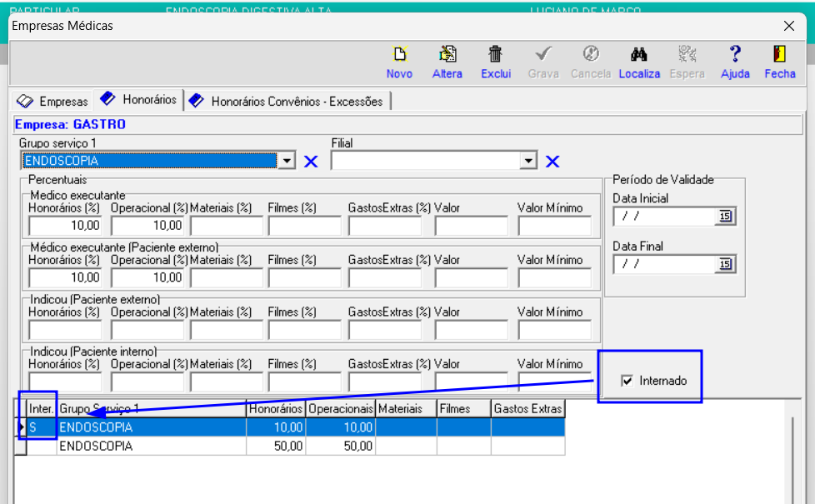Image resolution: width=815 pixels, height=504 pixels.
Task: Click the Grava checkmark icon
Action: (543, 54)
